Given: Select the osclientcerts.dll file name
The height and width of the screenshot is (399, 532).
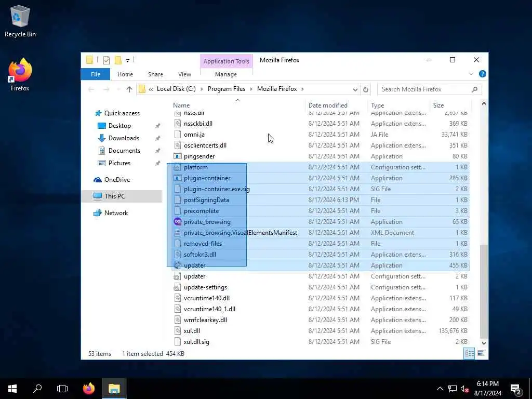Looking at the screenshot, I should [205, 145].
